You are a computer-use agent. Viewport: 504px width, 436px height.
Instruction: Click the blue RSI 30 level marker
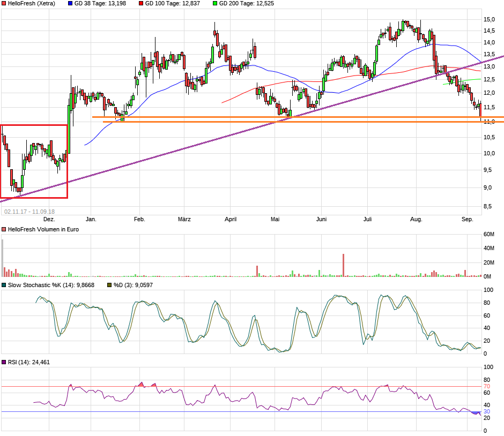487,412
